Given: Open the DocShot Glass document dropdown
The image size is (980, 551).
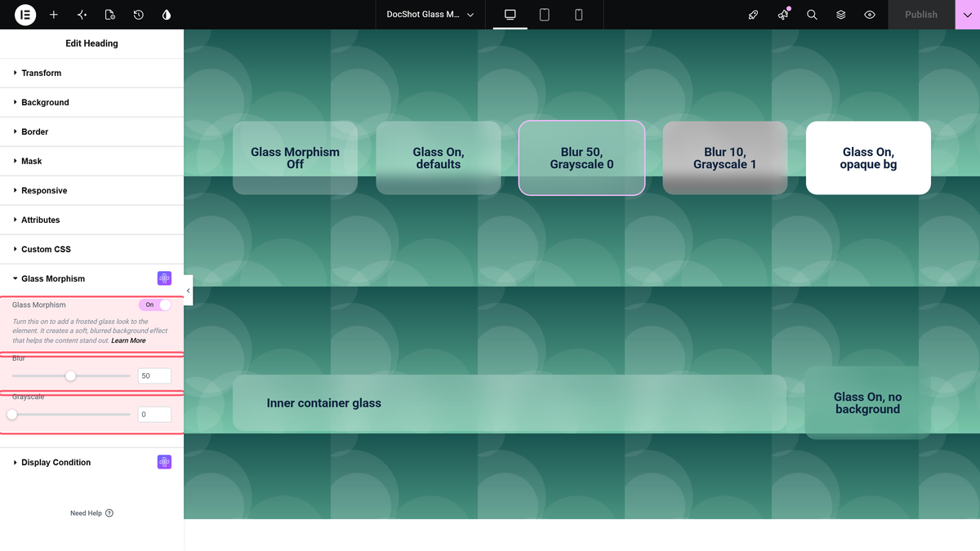Looking at the screenshot, I should pyautogui.click(x=430, y=15).
